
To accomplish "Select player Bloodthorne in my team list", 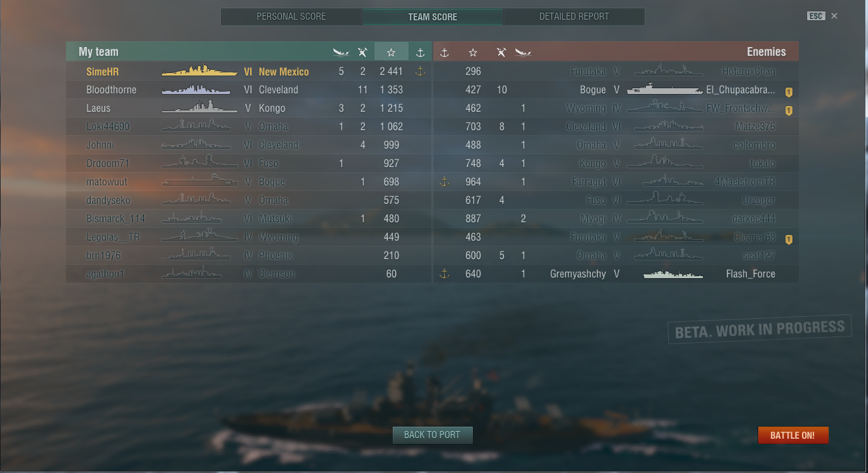I will tap(249, 90).
